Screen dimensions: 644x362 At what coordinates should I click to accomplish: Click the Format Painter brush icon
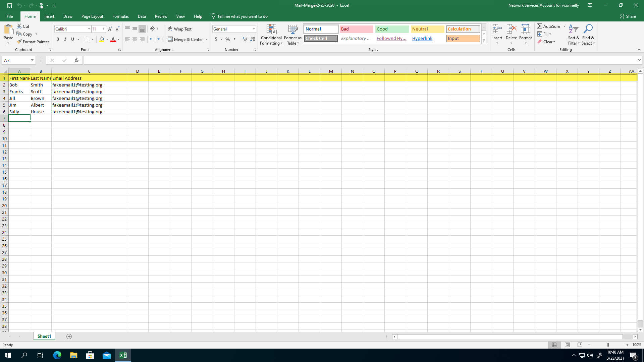click(x=19, y=42)
